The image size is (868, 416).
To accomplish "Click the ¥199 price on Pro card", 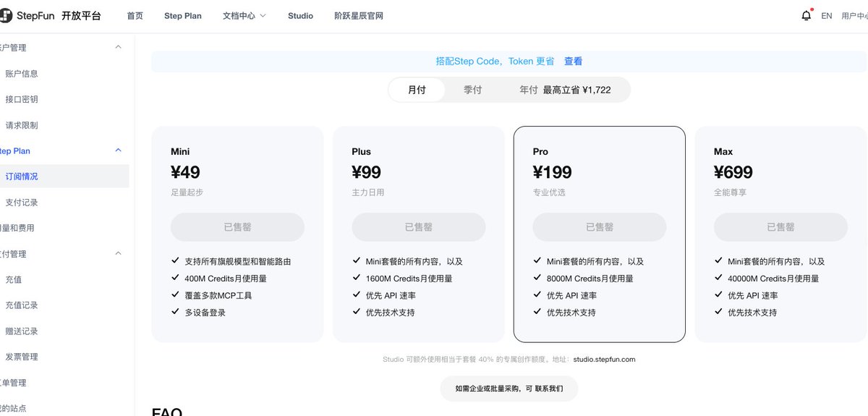I will (553, 172).
